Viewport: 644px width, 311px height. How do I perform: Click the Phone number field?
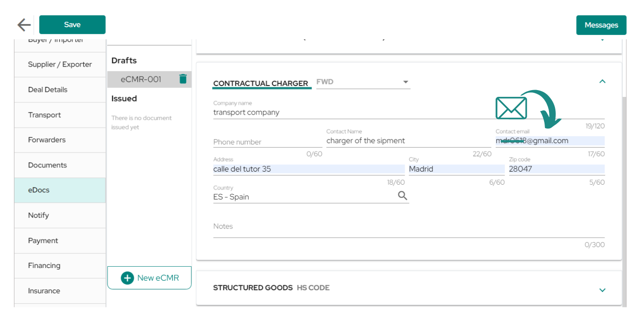coord(268,142)
